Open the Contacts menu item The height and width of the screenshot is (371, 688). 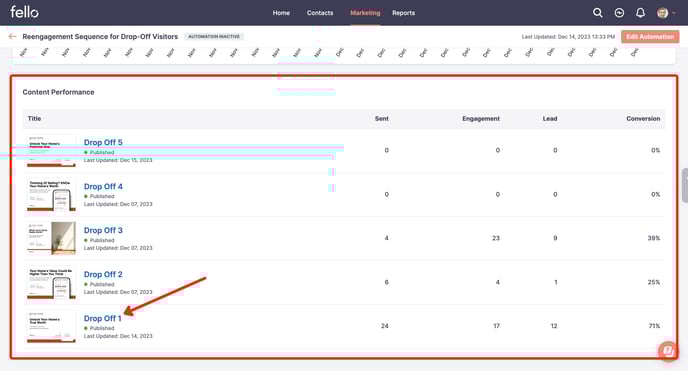pos(320,13)
